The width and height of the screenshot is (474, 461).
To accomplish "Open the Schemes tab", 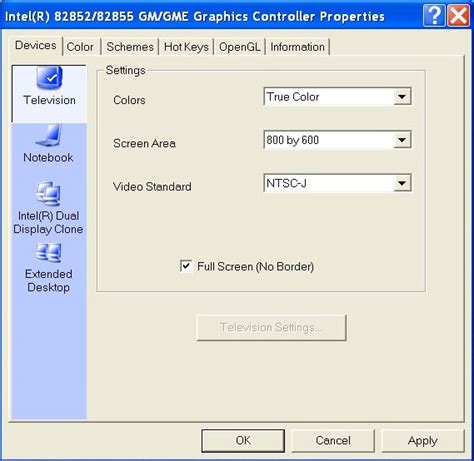I will click(130, 47).
